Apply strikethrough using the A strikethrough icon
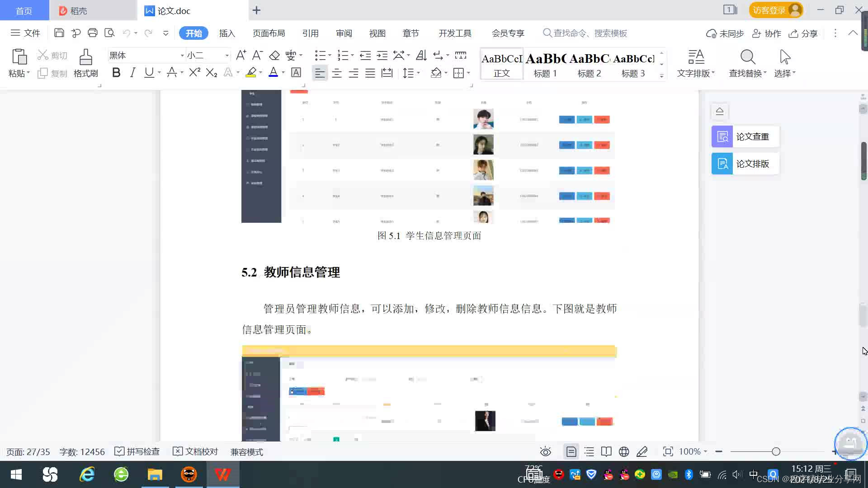Screen dimensions: 868x488 pos(171,73)
